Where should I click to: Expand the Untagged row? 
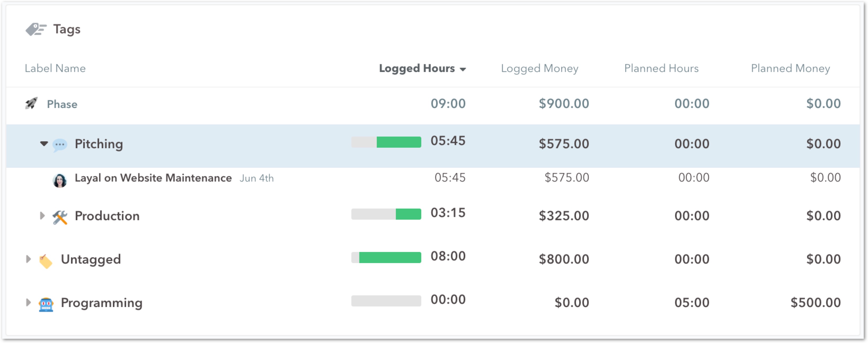click(x=28, y=259)
